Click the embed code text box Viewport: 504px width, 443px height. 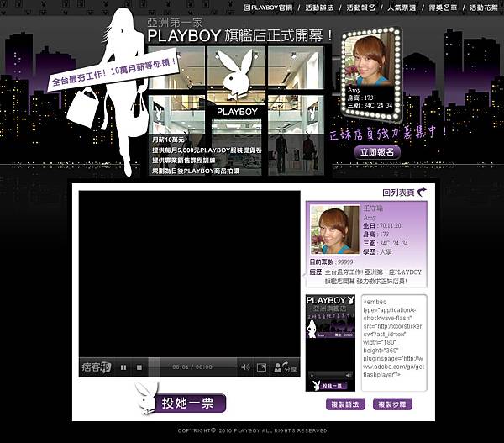(394, 343)
